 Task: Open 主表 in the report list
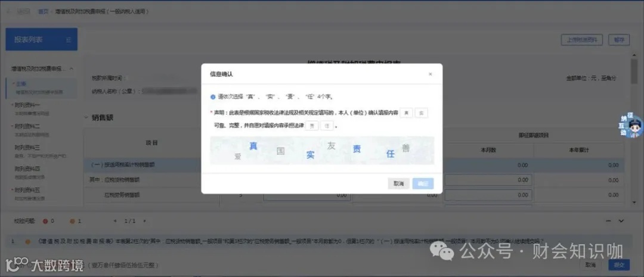42,88
